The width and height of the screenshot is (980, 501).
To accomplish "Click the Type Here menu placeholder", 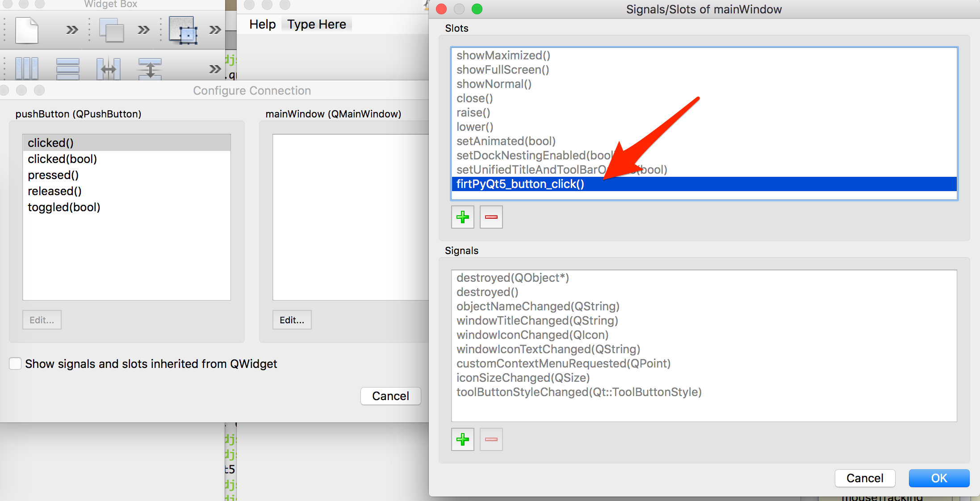I will 316,24.
